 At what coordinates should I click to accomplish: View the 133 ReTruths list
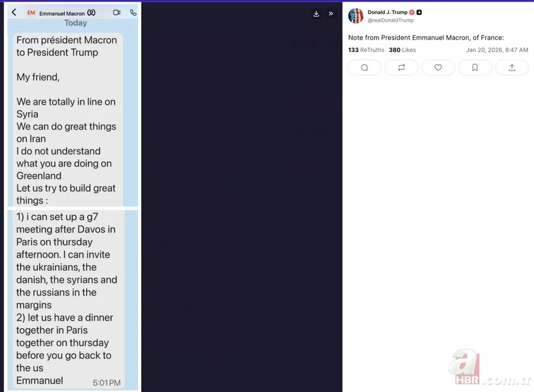click(366, 50)
